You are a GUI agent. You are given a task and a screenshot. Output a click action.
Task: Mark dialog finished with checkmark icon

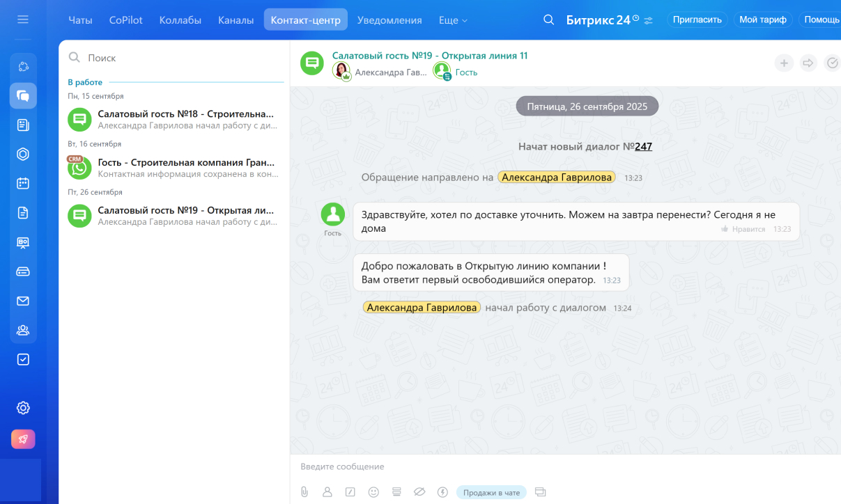pos(832,63)
